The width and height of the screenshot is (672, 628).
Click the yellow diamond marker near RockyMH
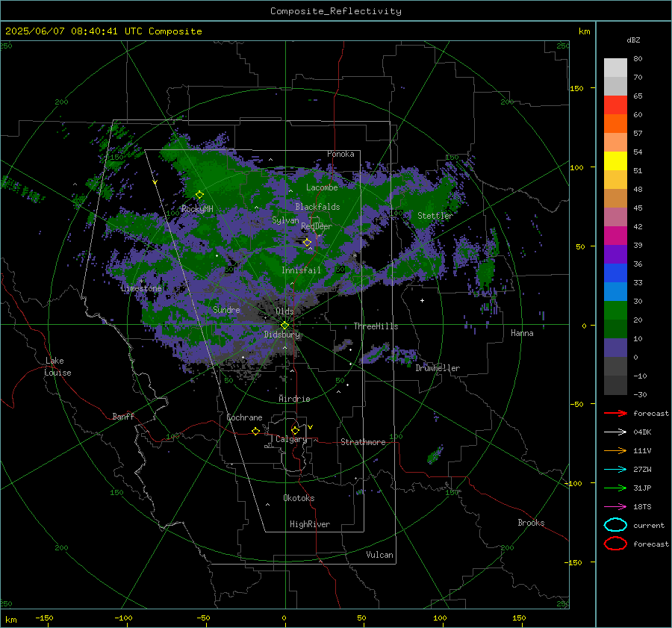[x=199, y=195]
